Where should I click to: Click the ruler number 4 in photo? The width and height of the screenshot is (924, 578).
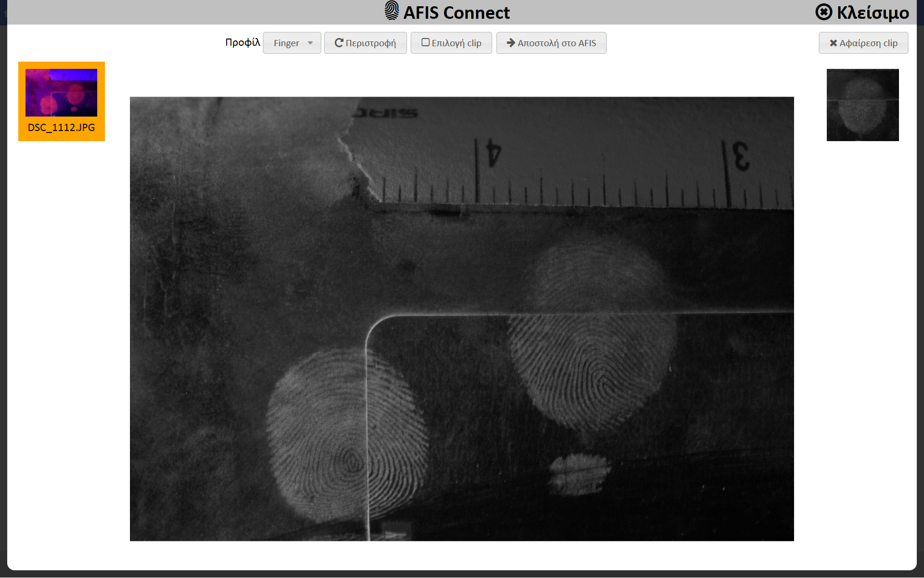(x=493, y=153)
